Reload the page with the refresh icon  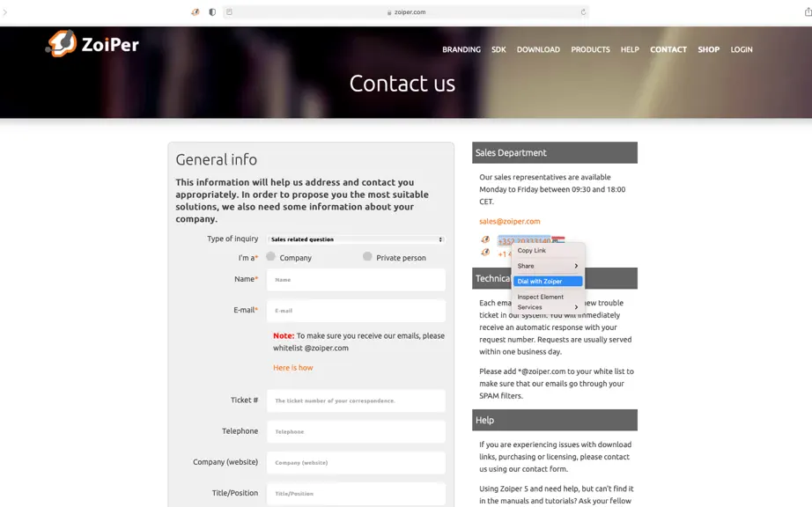coord(583,12)
